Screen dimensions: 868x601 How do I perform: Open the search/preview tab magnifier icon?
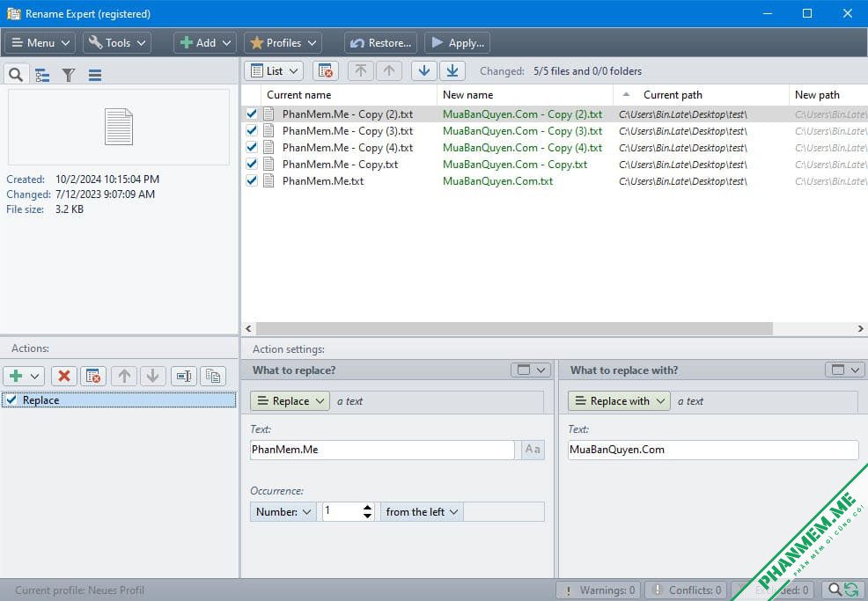coord(16,74)
